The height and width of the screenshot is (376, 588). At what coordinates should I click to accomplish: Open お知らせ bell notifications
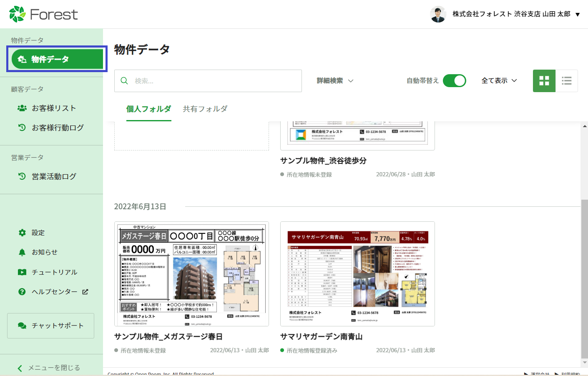pos(44,252)
